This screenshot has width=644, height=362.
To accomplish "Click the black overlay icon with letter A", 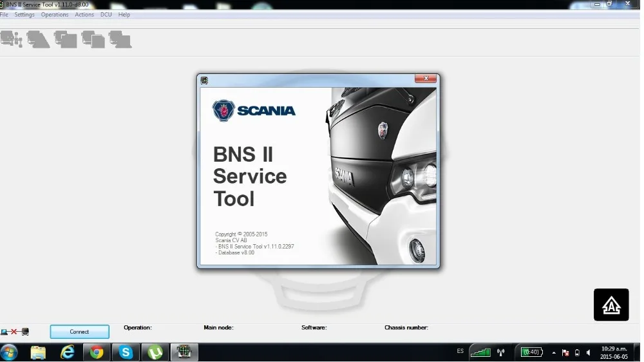I will pyautogui.click(x=611, y=305).
